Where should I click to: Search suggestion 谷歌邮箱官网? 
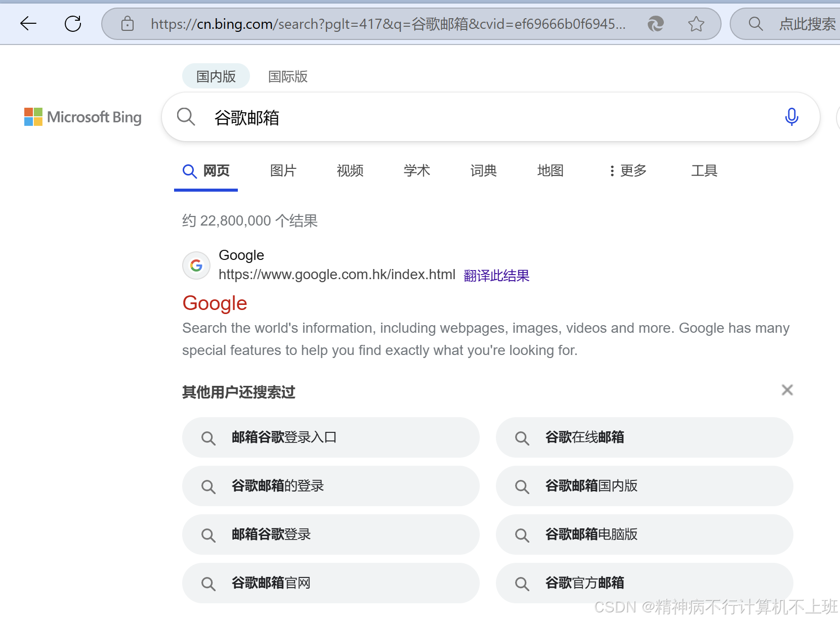(x=331, y=583)
